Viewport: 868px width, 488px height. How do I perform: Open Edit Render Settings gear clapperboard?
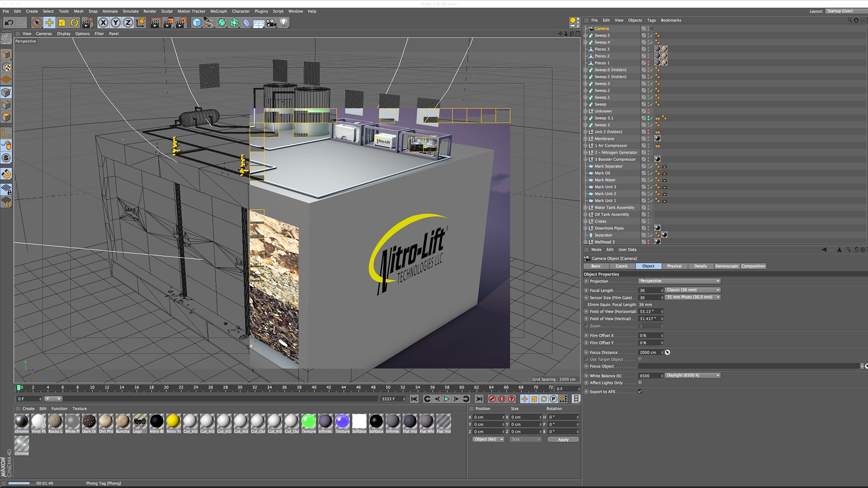click(x=181, y=23)
